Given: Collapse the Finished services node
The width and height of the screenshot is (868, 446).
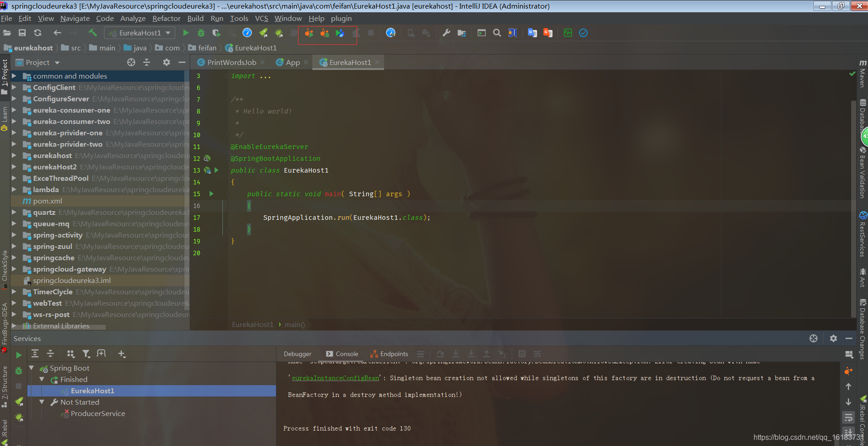Looking at the screenshot, I should (x=42, y=379).
